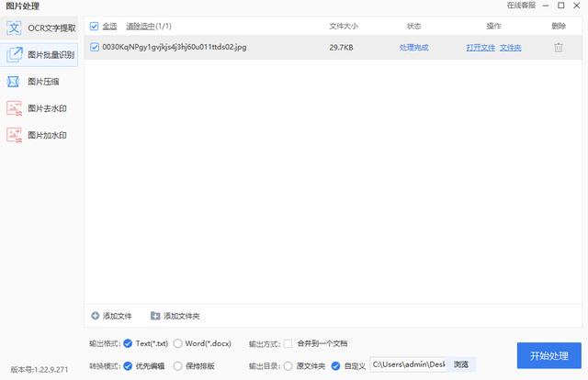Close the 图片处理 window
Screen dimensions: 588x380
[x=577, y=6]
